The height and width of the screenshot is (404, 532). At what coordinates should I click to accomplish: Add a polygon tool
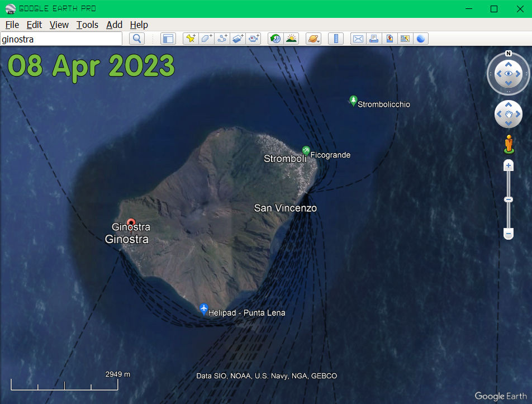pyautogui.click(x=206, y=39)
